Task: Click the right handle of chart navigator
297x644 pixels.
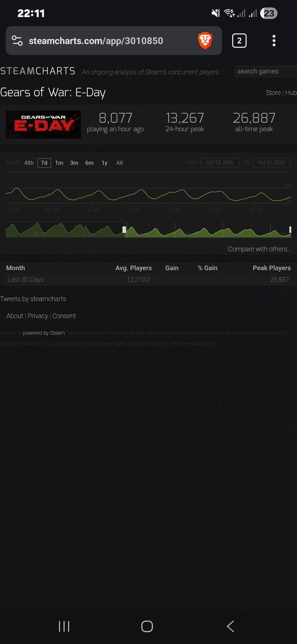Action: click(290, 230)
